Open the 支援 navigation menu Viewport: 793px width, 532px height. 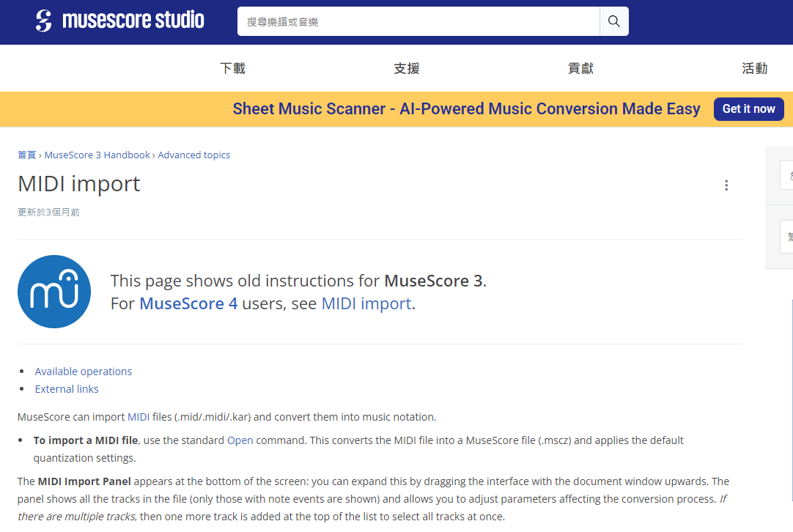(x=406, y=68)
